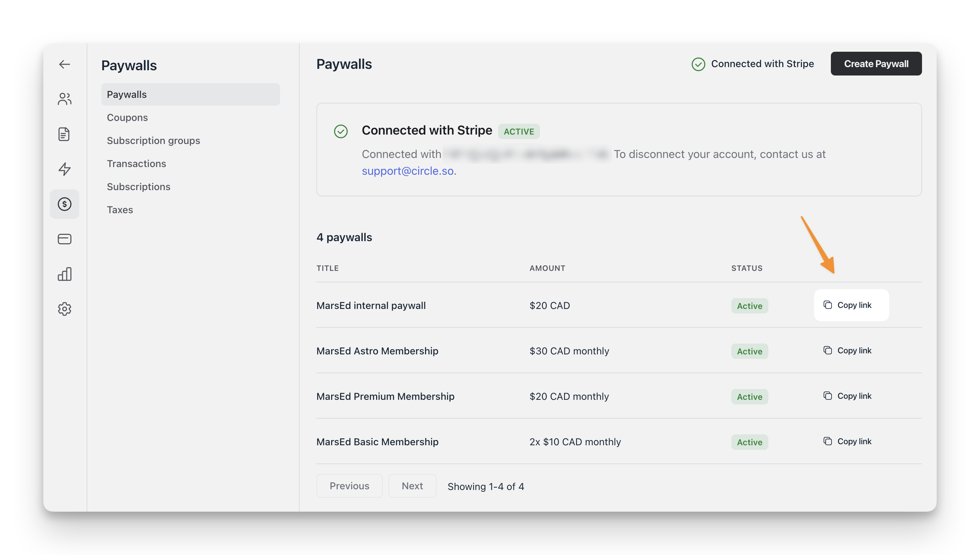The height and width of the screenshot is (555, 980).
Task: Click the back arrow at sidebar top
Action: click(x=64, y=64)
